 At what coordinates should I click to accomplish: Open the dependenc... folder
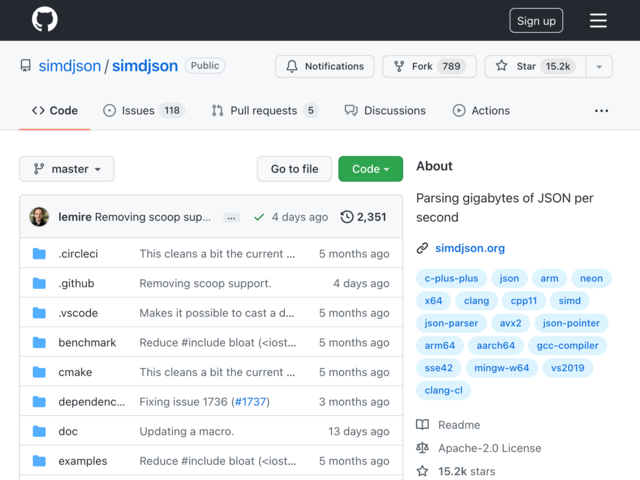tap(91, 402)
